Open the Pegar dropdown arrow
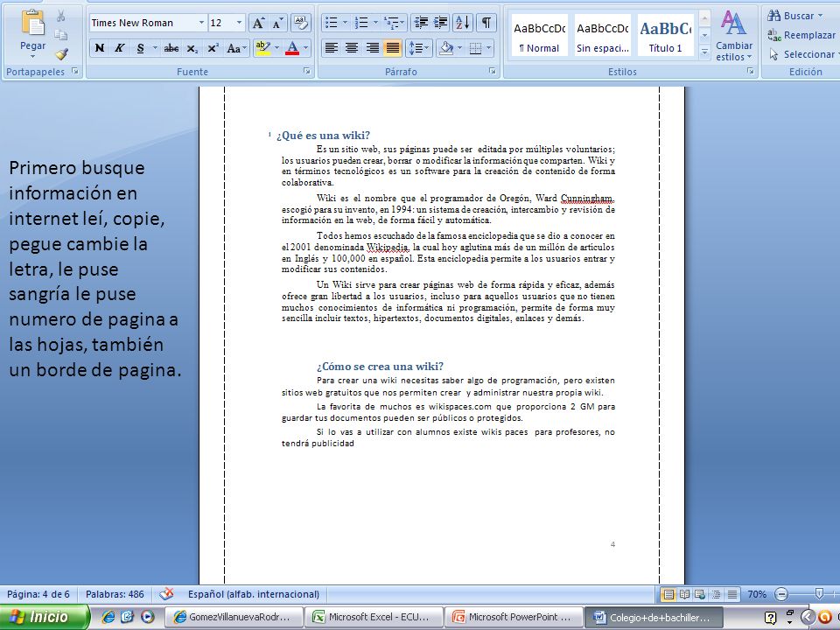The width and height of the screenshot is (840, 630). 32,56
